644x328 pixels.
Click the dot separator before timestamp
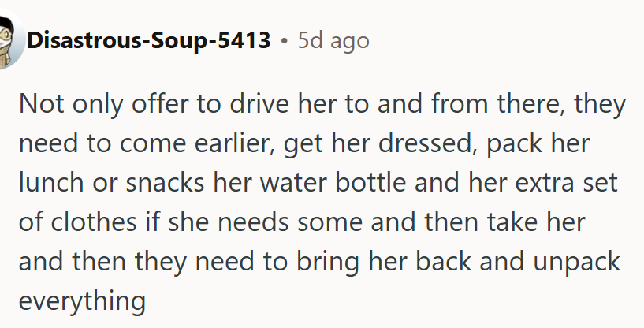pyautogui.click(x=284, y=41)
